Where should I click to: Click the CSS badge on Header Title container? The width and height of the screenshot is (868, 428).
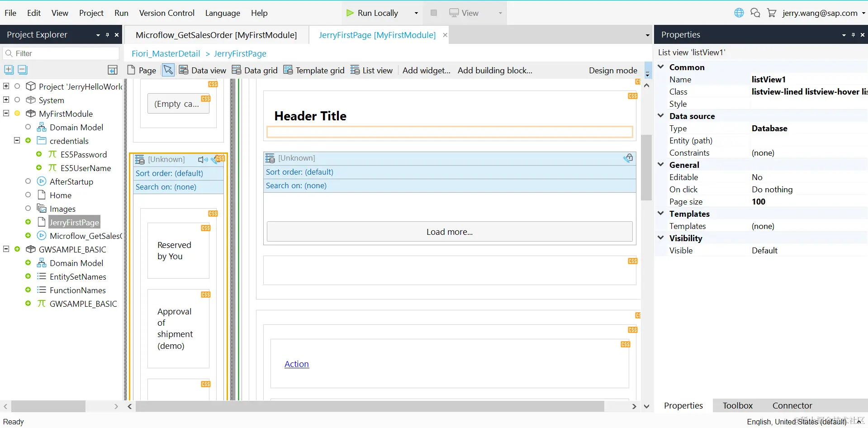[x=632, y=96]
